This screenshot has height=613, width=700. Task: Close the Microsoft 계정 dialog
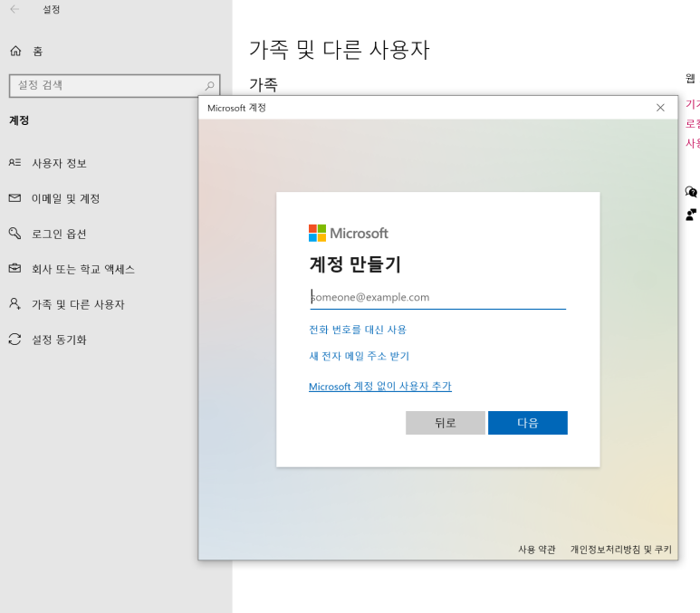coord(660,108)
